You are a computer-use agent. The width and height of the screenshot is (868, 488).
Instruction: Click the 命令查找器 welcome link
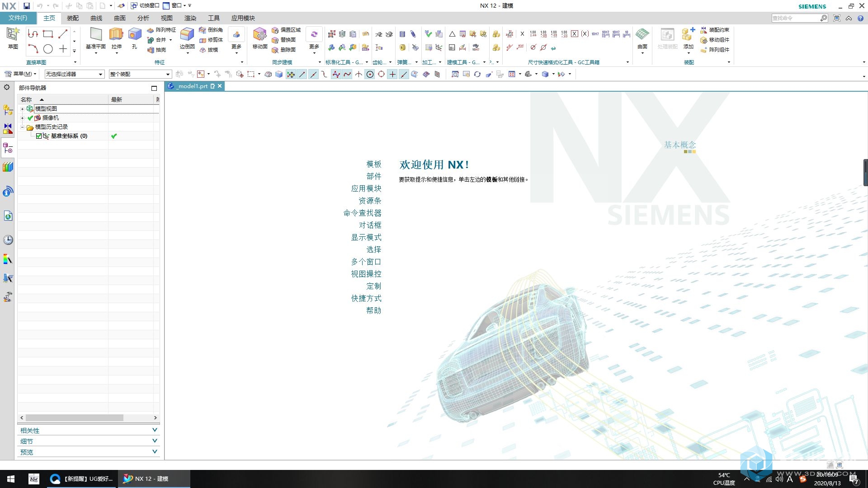[x=362, y=213]
